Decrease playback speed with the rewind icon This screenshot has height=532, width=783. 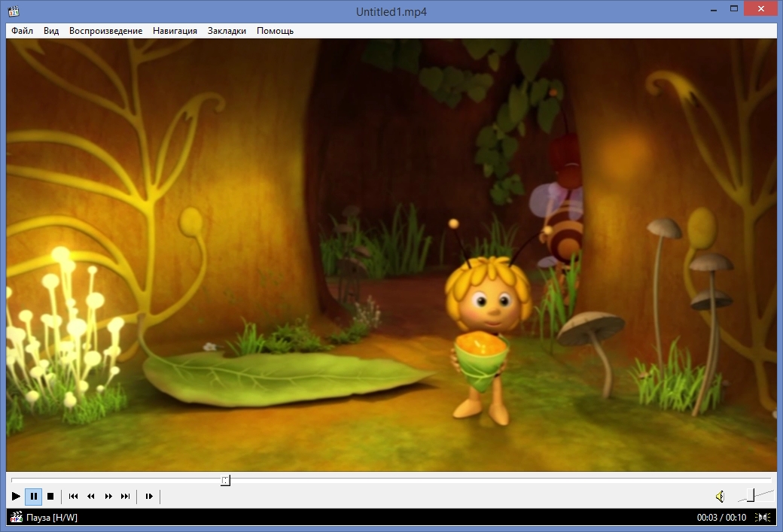pyautogui.click(x=91, y=496)
